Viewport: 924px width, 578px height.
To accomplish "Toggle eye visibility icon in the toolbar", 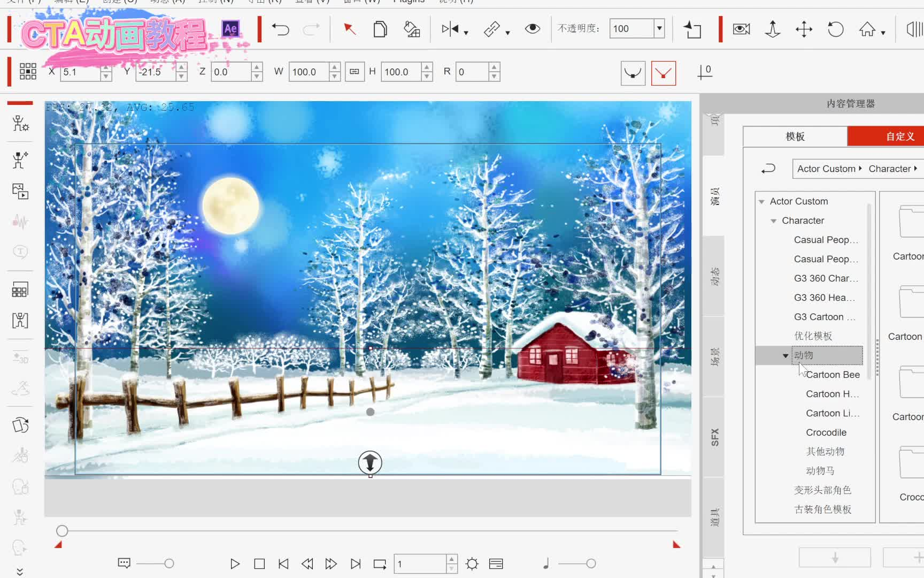I will 532,29.
